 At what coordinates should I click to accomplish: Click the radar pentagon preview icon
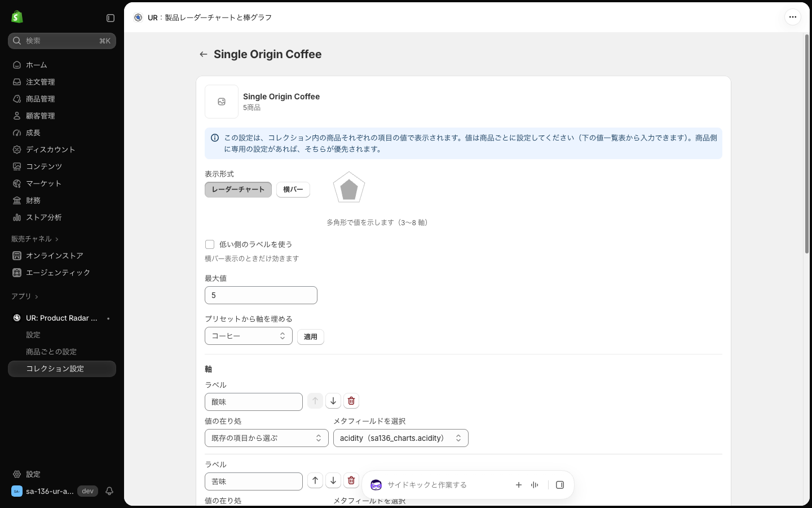349,187
